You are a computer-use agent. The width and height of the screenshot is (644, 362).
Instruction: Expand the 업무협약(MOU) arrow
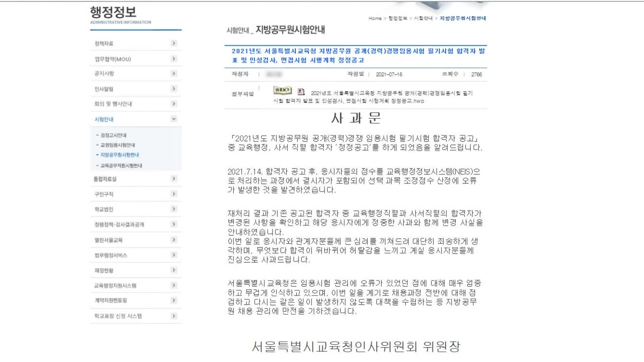pyautogui.click(x=174, y=59)
